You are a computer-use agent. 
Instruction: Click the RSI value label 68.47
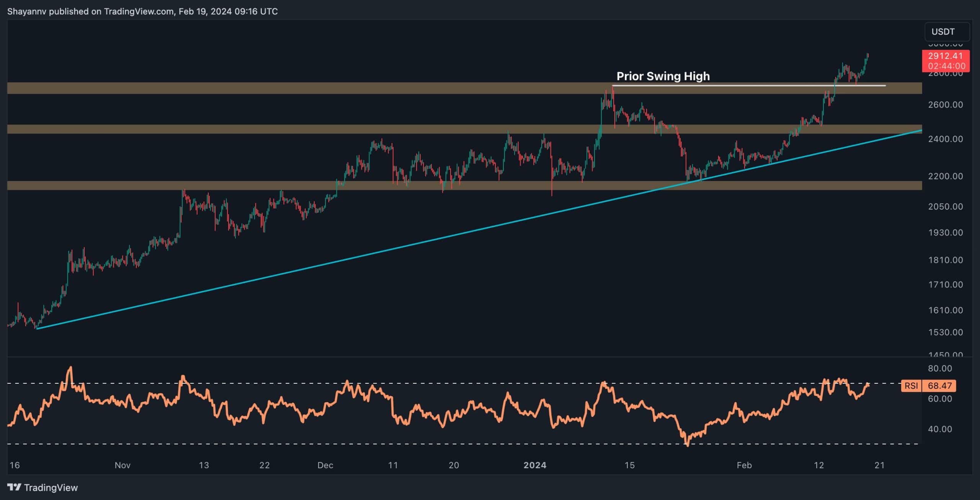[x=939, y=386]
